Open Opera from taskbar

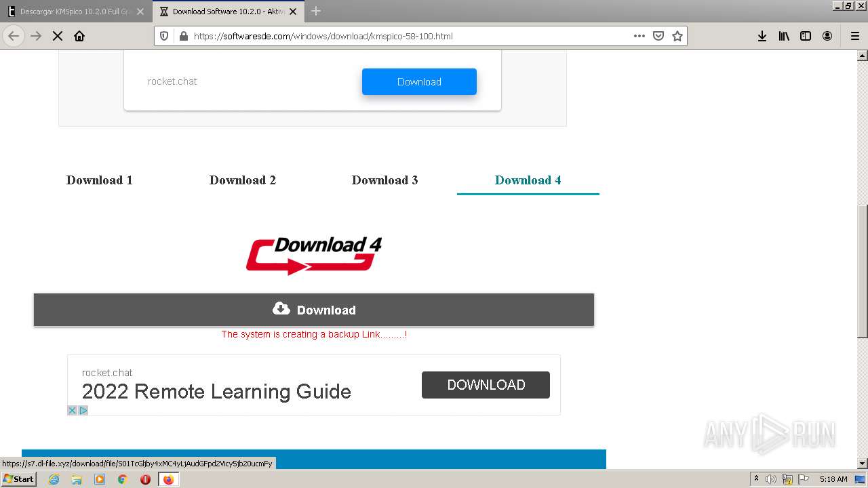pyautogui.click(x=145, y=479)
